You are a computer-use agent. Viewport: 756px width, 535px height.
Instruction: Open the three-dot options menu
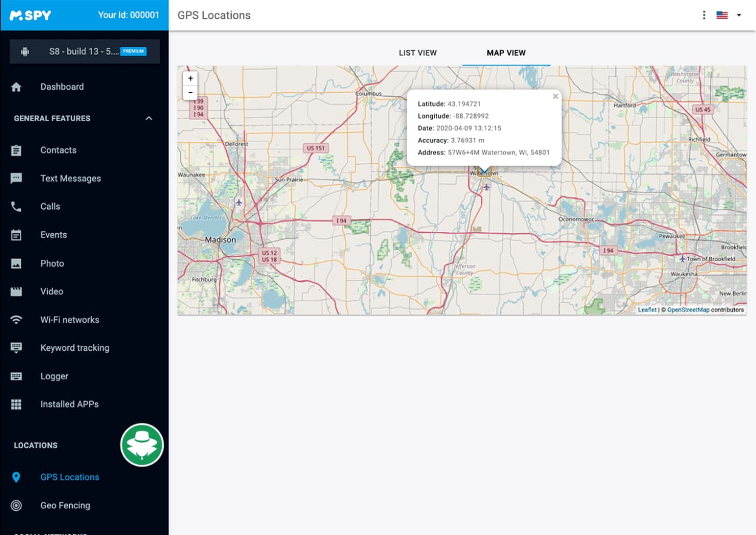coord(704,15)
